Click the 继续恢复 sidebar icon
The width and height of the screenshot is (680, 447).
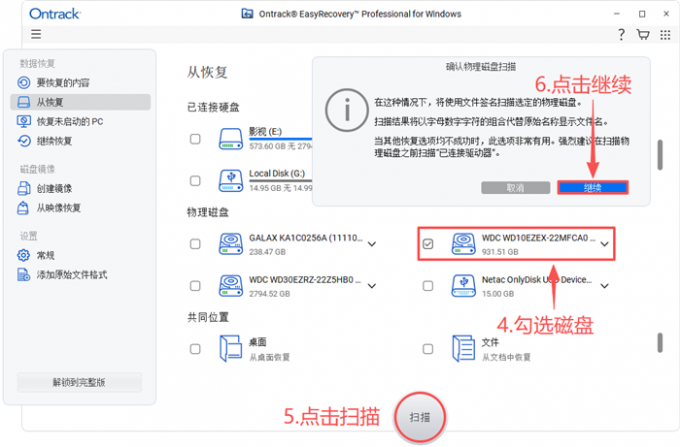click(24, 141)
